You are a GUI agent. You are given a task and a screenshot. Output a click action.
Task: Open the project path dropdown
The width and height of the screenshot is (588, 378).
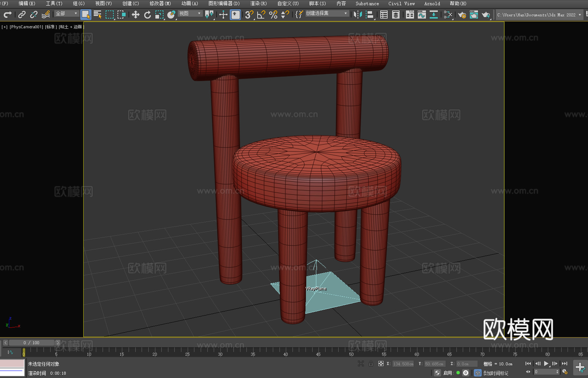pyautogui.click(x=539, y=15)
